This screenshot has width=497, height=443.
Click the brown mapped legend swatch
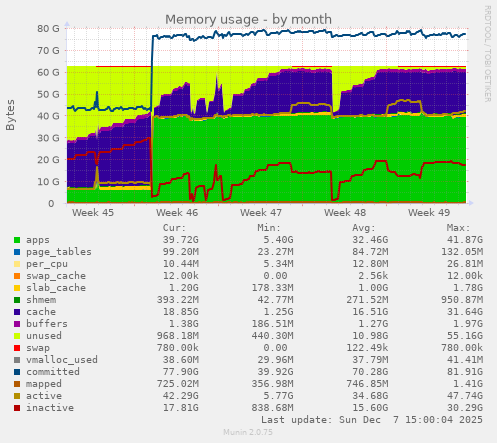[17, 384]
